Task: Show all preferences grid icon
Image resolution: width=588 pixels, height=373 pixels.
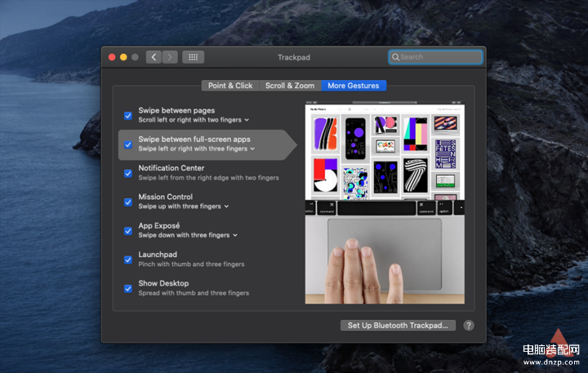Action: point(193,57)
